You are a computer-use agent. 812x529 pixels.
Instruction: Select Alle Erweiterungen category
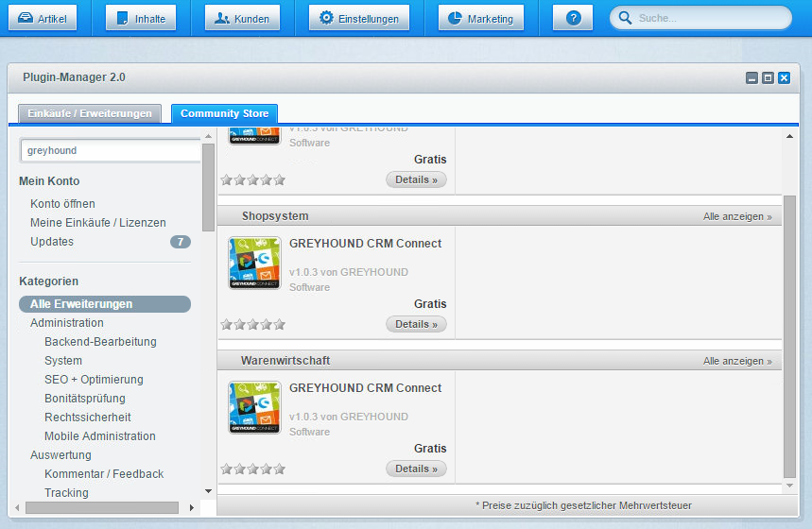coord(105,304)
